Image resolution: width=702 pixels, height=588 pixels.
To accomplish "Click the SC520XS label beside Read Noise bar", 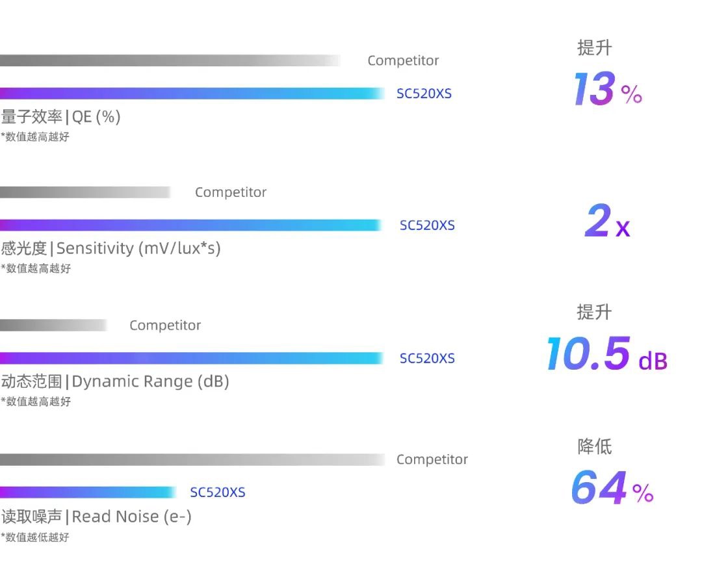I will [218, 492].
